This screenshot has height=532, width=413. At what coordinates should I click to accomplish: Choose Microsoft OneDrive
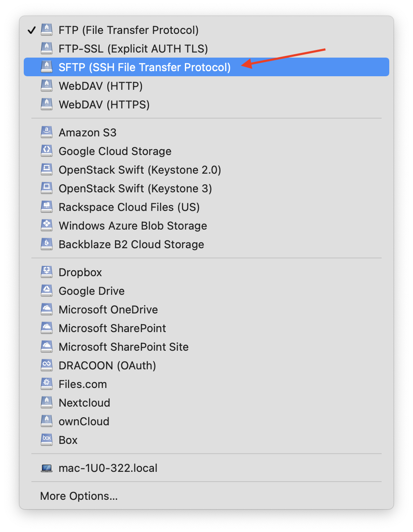206,309
